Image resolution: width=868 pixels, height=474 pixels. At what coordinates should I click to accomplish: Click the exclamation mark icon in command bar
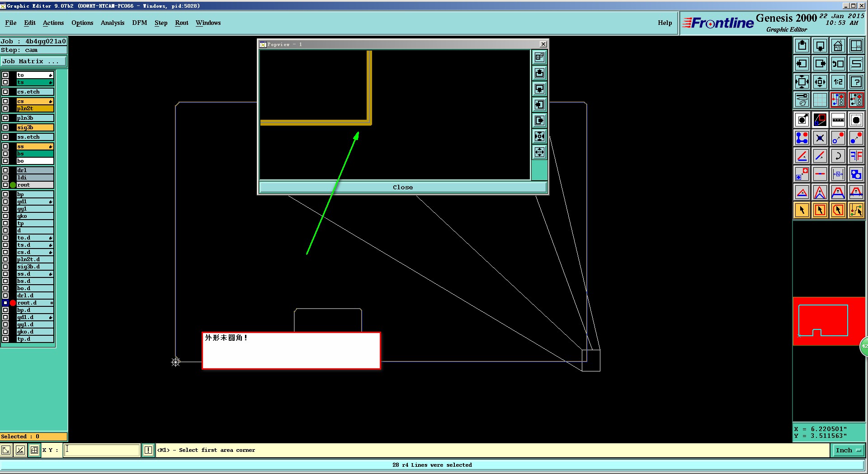[148, 450]
